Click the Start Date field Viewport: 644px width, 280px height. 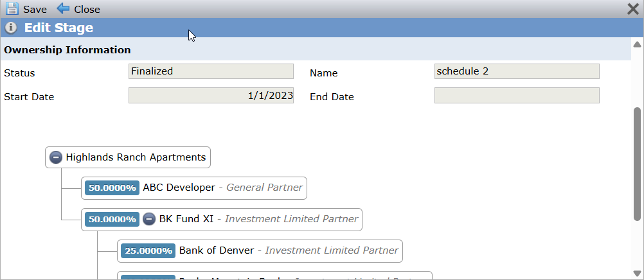[211, 96]
